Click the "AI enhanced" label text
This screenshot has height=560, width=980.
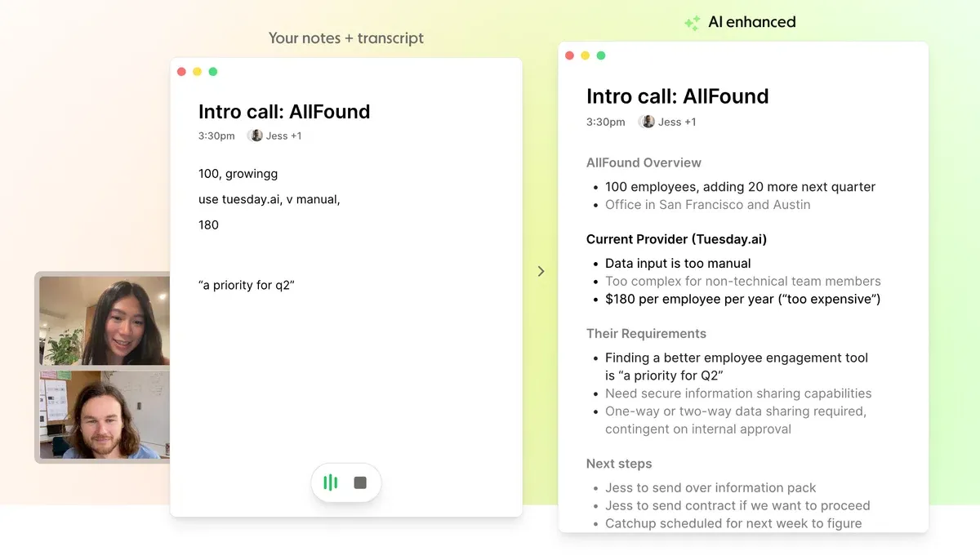(x=751, y=22)
